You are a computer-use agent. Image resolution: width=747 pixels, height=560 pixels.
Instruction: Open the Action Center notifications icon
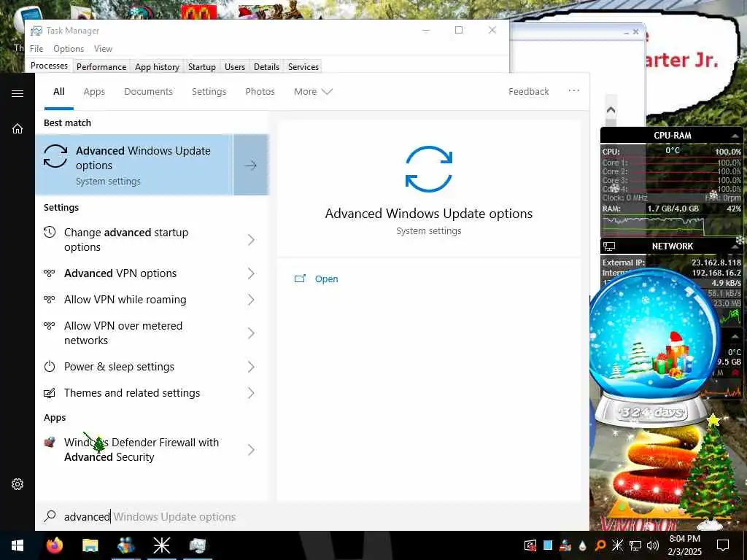[x=723, y=545]
